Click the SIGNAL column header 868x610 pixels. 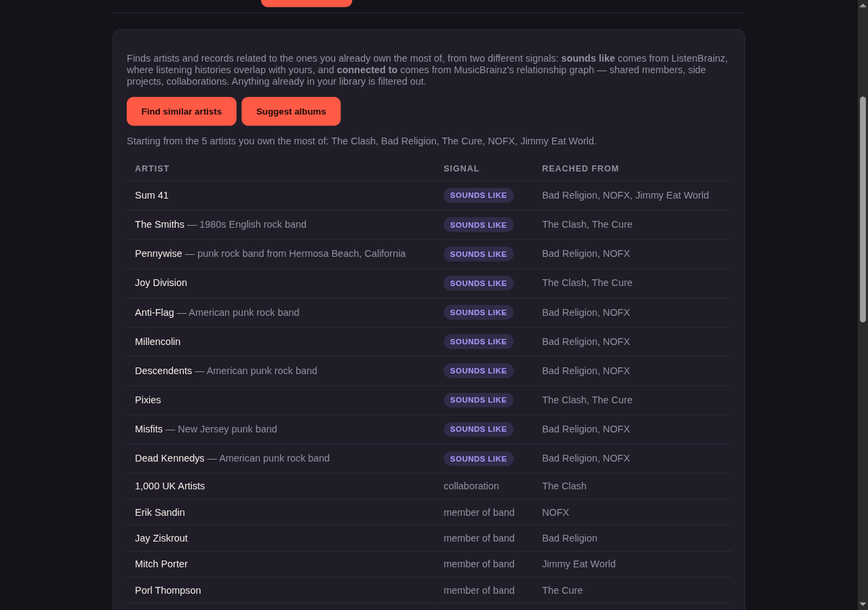[x=461, y=169]
